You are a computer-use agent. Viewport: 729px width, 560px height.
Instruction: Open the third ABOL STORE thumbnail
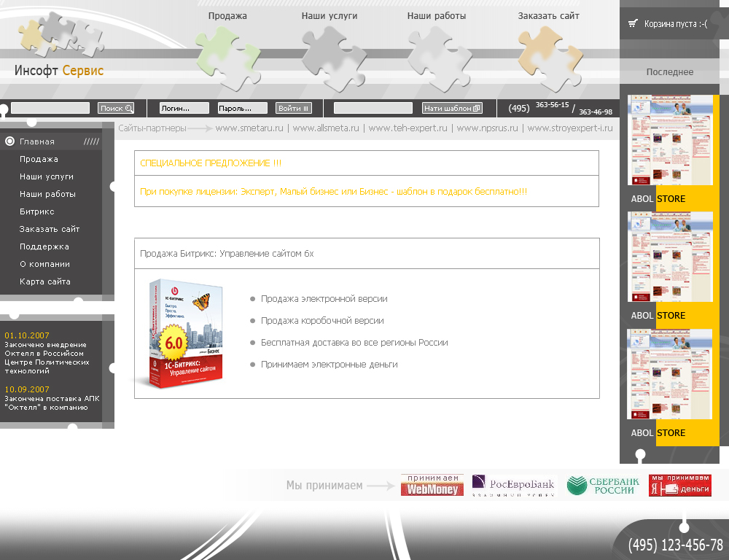(x=670, y=374)
